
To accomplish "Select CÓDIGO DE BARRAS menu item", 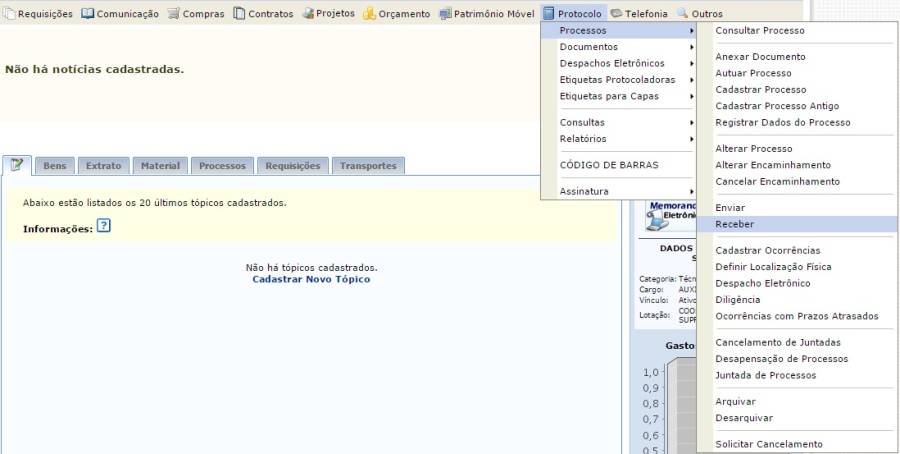I will click(609, 165).
